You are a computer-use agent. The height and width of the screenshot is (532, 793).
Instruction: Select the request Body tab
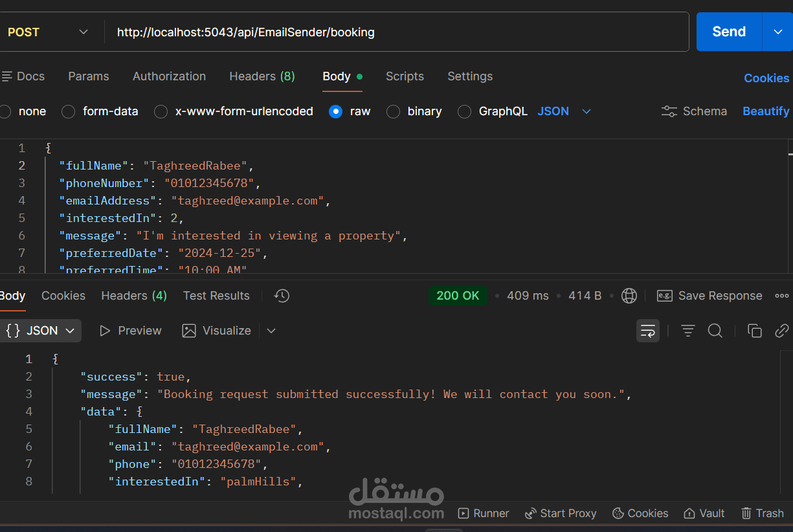342,76
